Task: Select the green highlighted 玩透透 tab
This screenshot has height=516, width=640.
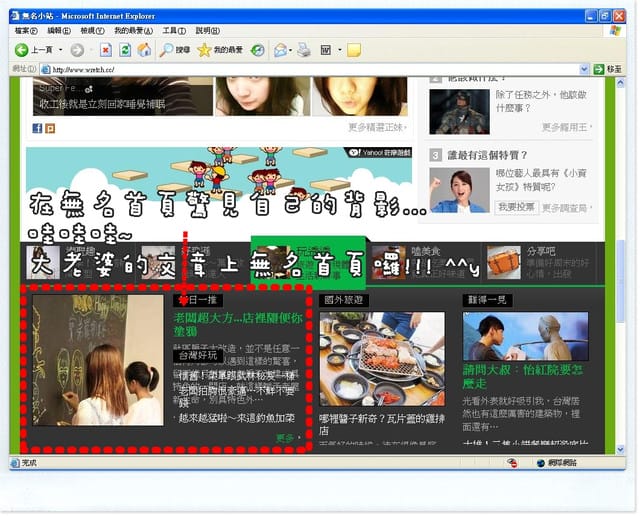Action: coord(308,261)
